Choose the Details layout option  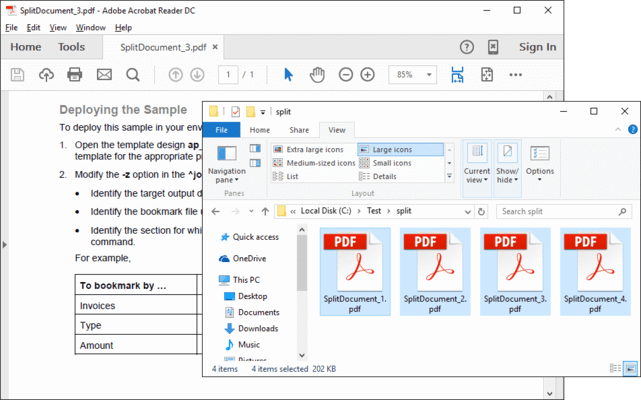click(384, 176)
